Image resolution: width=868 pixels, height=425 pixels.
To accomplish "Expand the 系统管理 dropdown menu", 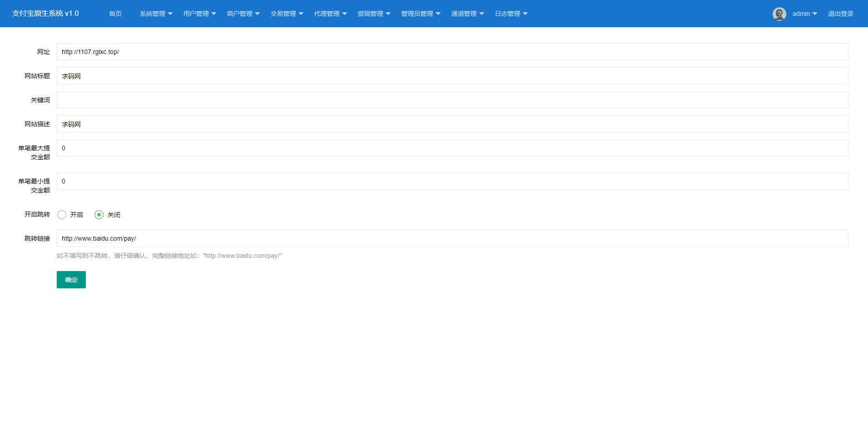I will (x=156, y=14).
